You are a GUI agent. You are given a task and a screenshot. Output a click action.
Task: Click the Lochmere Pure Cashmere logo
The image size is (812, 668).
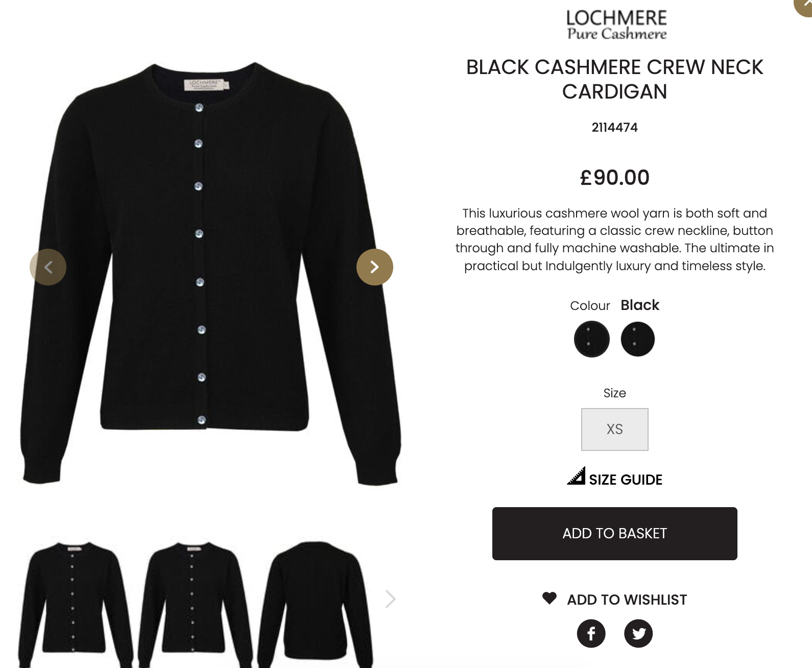point(616,25)
